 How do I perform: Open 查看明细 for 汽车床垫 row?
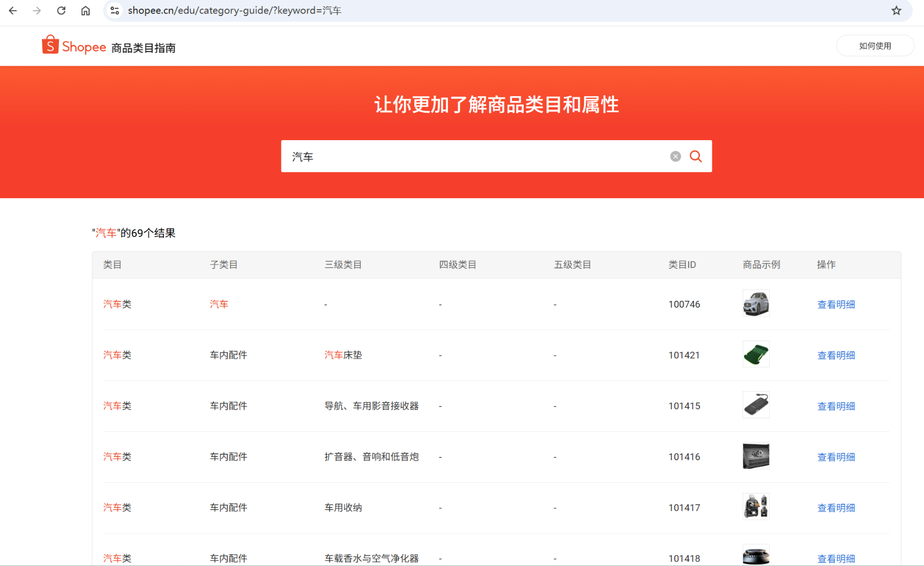(835, 355)
